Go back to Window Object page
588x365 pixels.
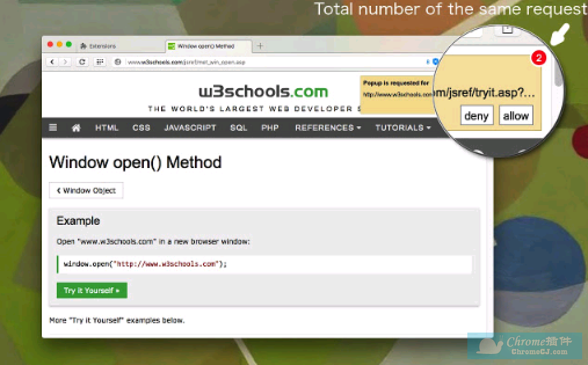86,191
